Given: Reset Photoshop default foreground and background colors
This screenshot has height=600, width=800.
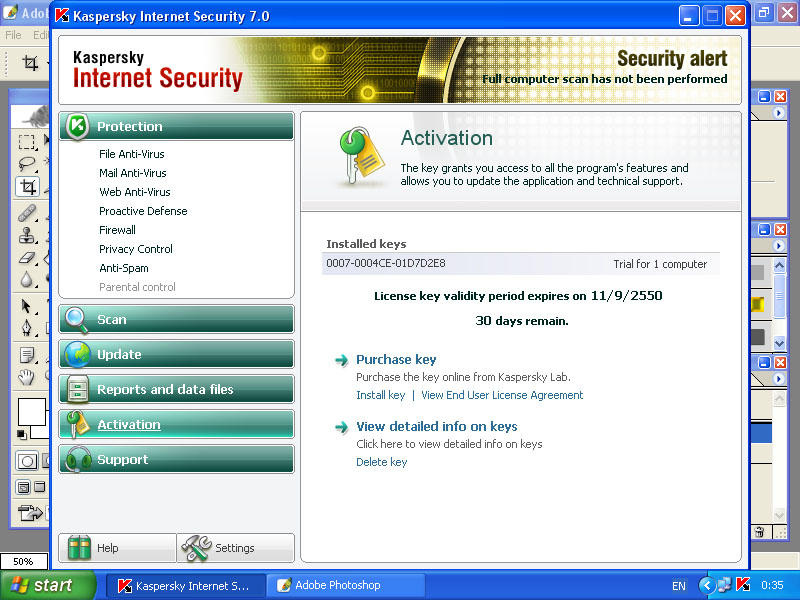Looking at the screenshot, I should click(x=21, y=434).
